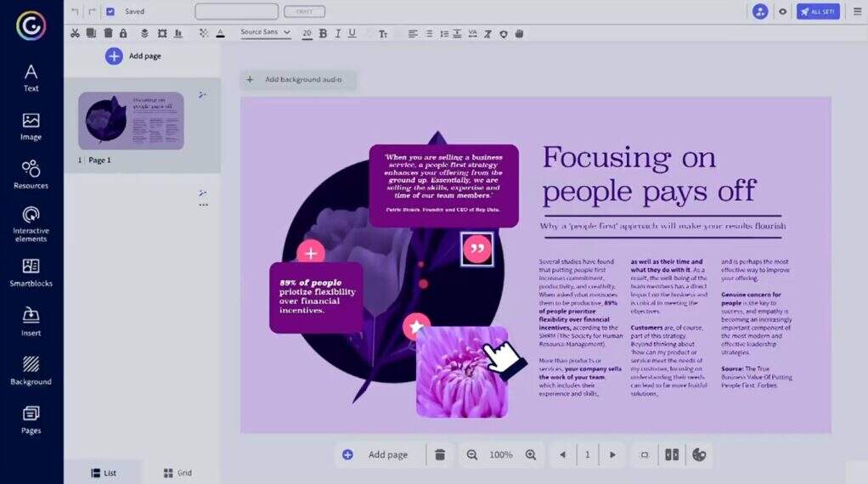The height and width of the screenshot is (484, 868).
Task: Open the Source Sans font dropdown
Action: click(265, 32)
